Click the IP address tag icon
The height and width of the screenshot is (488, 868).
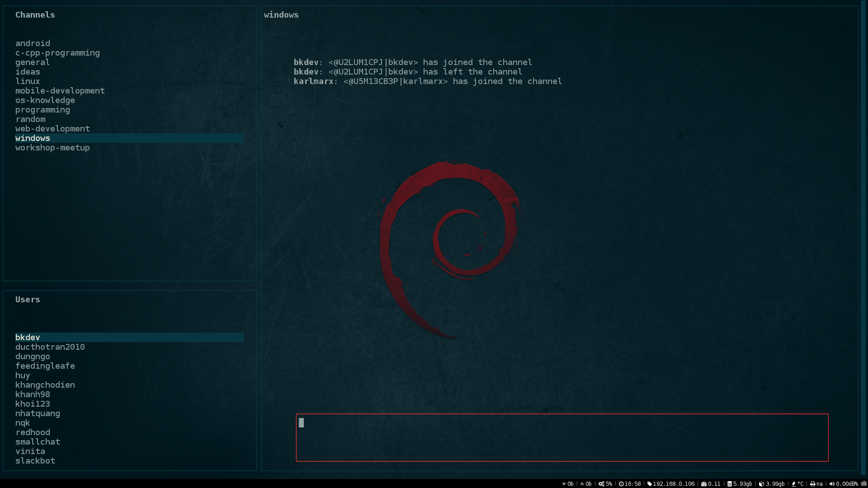point(649,484)
